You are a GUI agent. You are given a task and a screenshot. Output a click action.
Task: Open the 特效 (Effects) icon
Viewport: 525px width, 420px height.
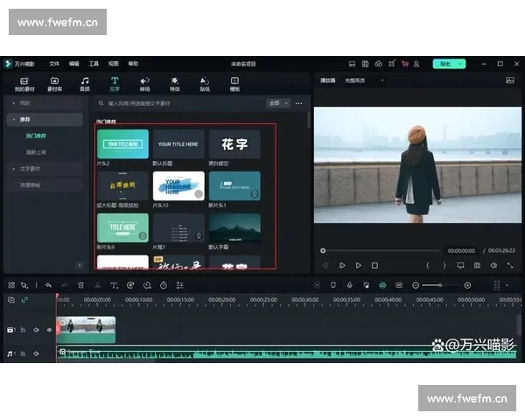click(x=174, y=83)
